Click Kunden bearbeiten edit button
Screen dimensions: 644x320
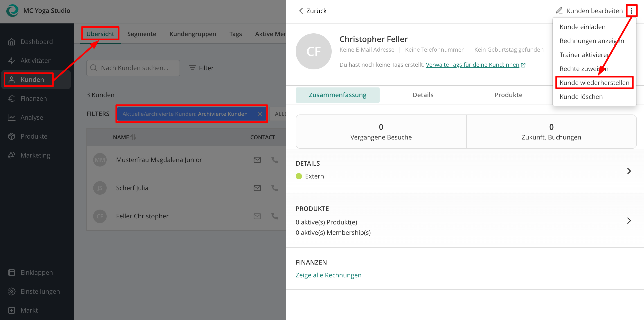point(589,11)
